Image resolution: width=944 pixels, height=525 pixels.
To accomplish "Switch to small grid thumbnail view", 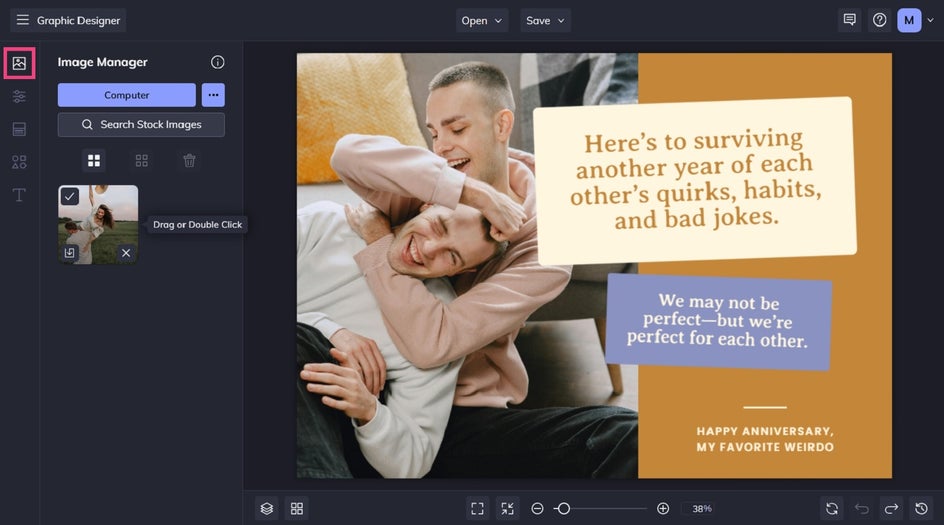I will coord(141,160).
